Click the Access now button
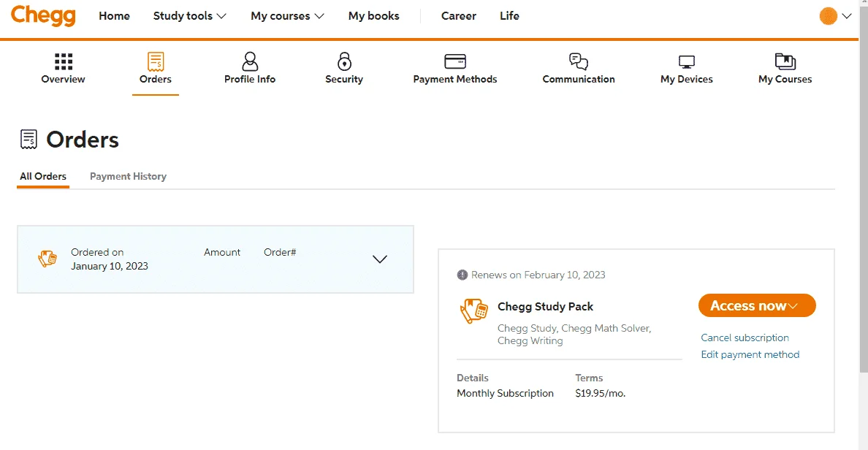 (x=757, y=305)
